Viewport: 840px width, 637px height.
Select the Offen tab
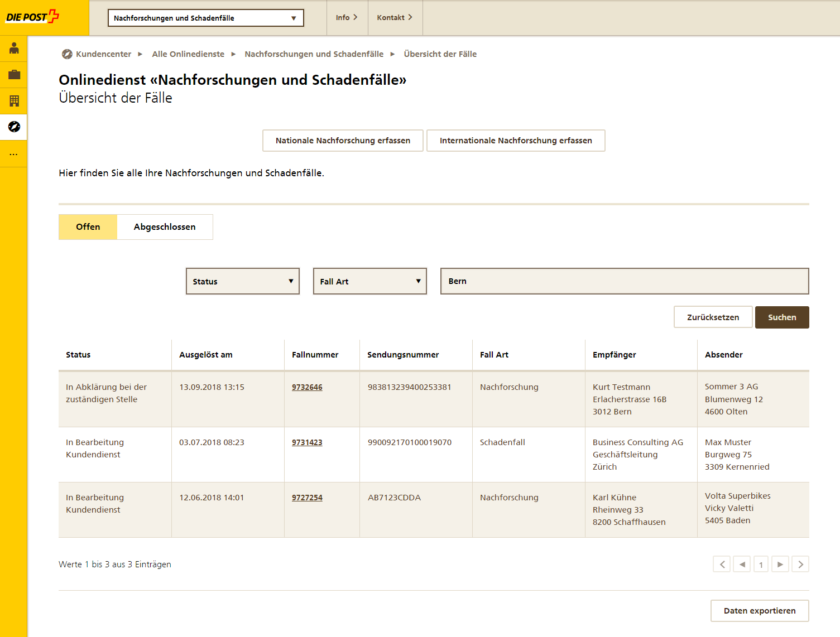[x=88, y=227]
